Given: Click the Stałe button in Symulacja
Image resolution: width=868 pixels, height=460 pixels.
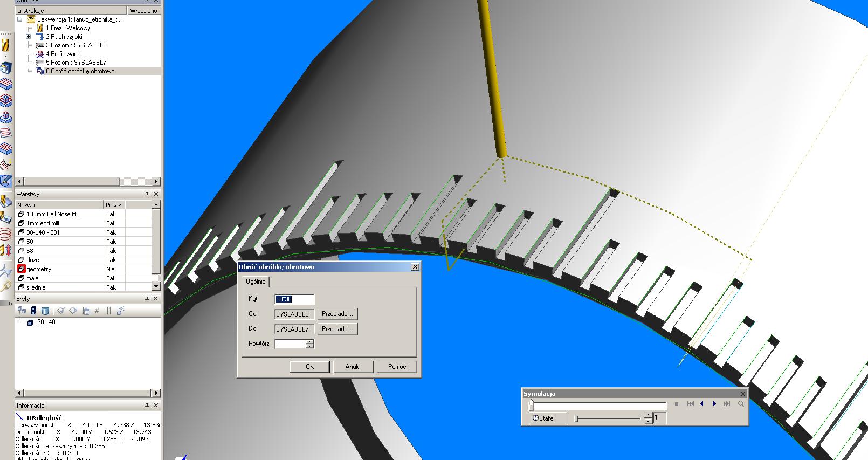Looking at the screenshot, I should pos(547,418).
